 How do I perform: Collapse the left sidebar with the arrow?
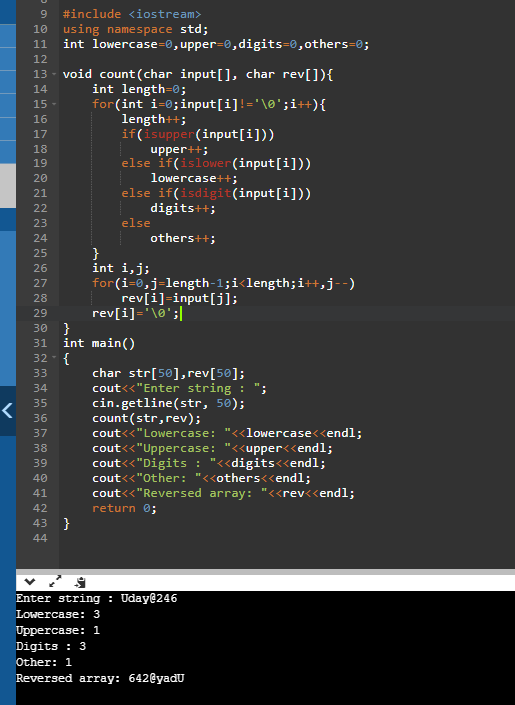click(x=8, y=411)
